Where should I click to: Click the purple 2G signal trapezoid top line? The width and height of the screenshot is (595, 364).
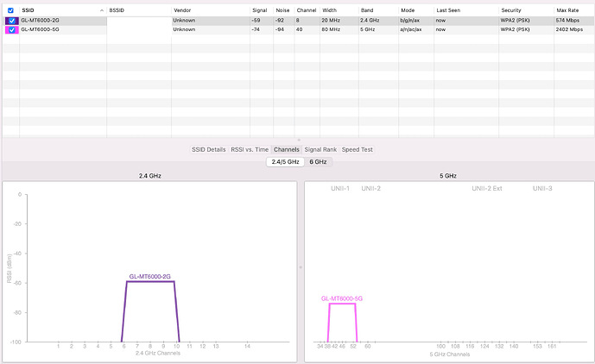click(150, 281)
